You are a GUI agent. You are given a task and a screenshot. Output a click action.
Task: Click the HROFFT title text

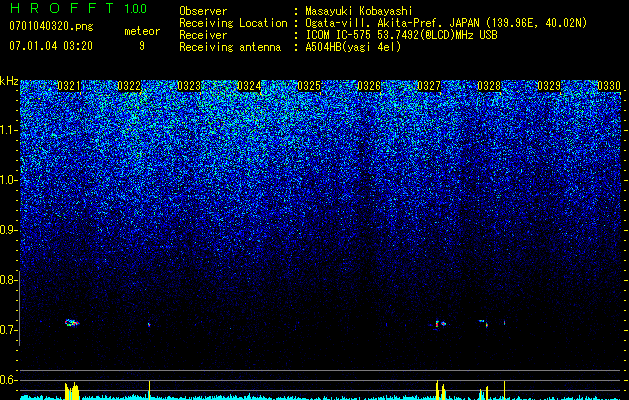click(x=61, y=8)
